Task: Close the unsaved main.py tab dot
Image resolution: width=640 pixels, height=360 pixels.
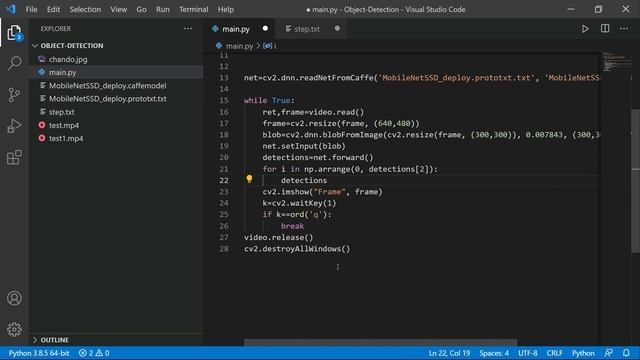Action: 265,28
